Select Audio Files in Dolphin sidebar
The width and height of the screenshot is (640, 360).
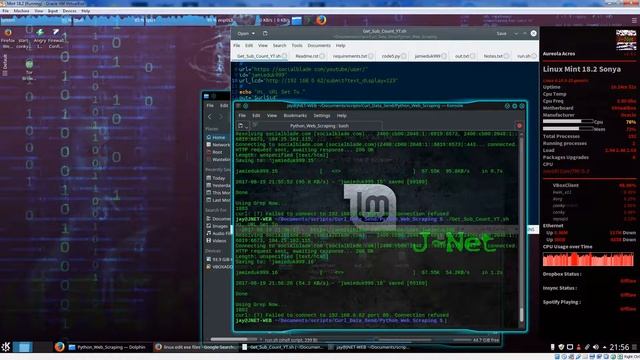[218, 233]
